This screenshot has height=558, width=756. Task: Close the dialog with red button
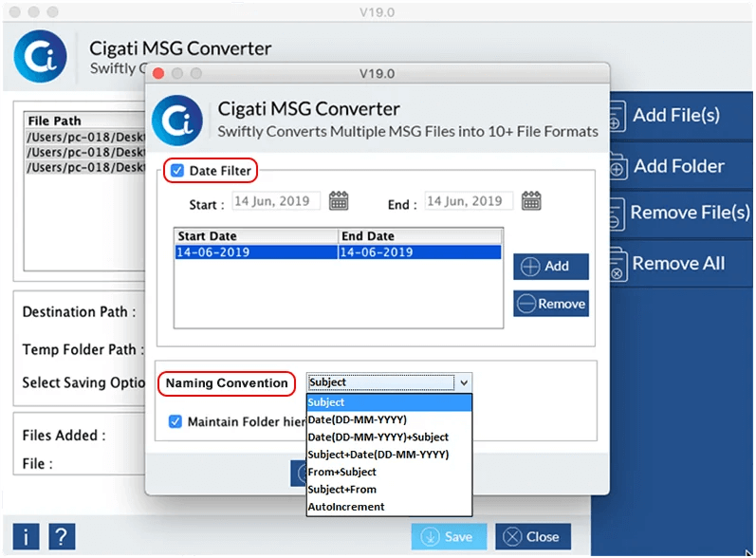[158, 73]
